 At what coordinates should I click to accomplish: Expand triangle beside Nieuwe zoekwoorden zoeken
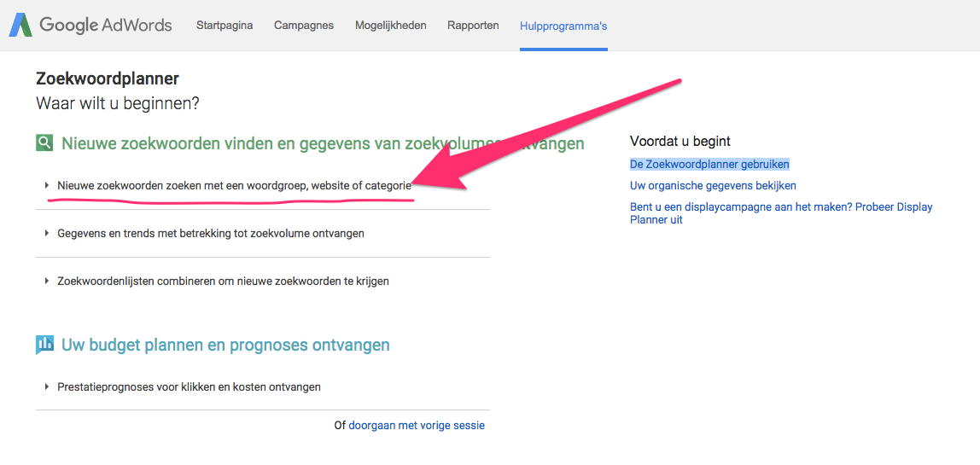point(47,186)
